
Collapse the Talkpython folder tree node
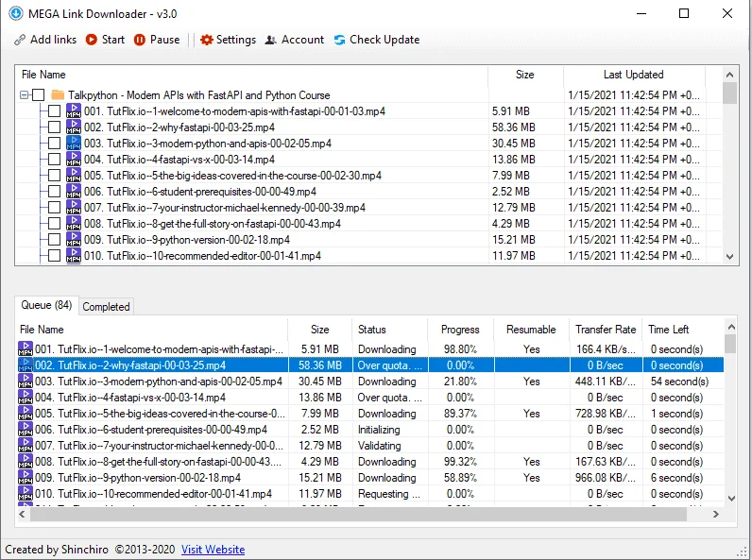(24, 95)
